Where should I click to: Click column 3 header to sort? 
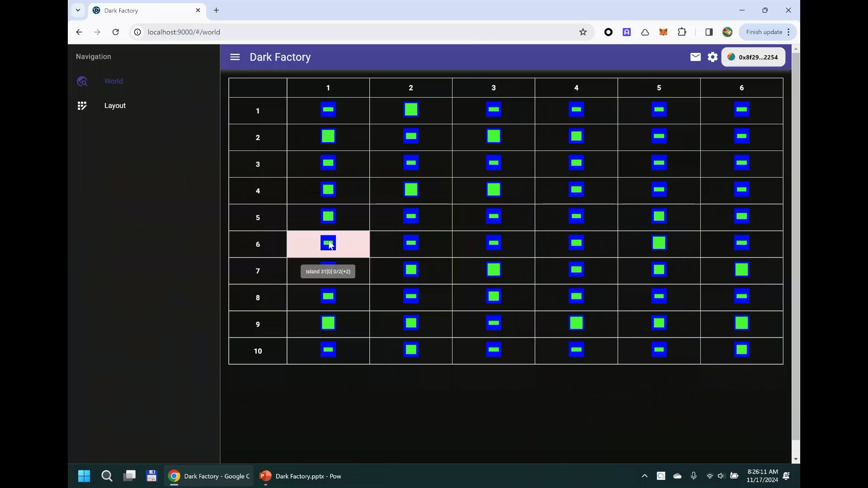pos(494,88)
